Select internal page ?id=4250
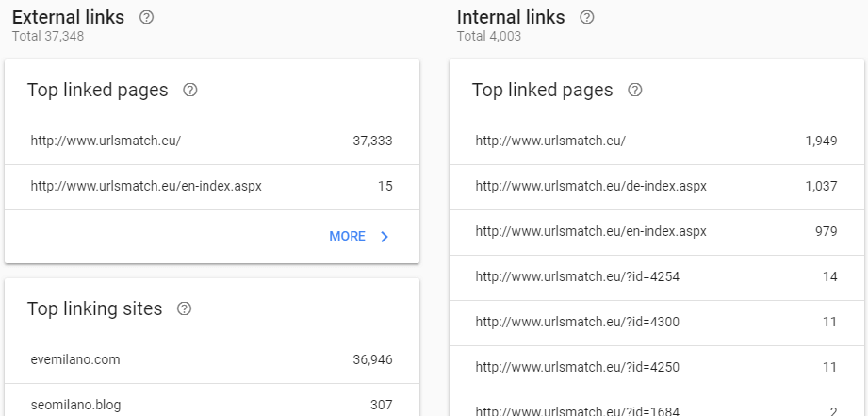 (657, 368)
